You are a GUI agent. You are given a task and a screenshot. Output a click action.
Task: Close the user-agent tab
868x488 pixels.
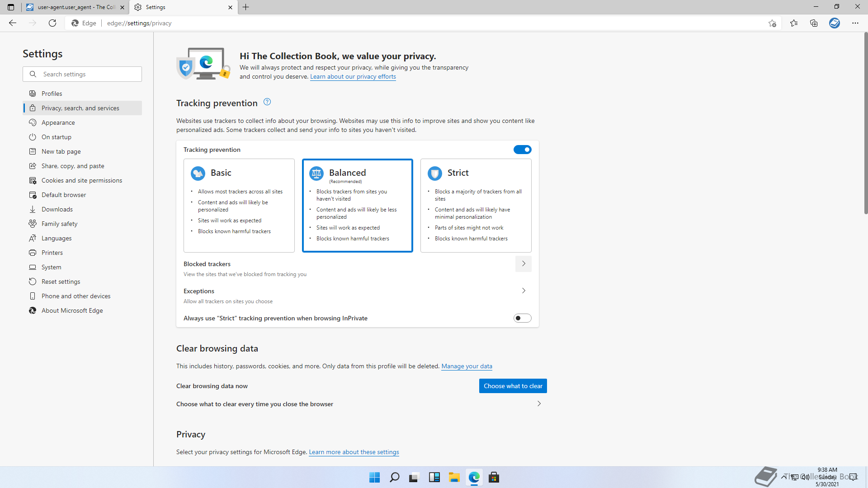122,7
